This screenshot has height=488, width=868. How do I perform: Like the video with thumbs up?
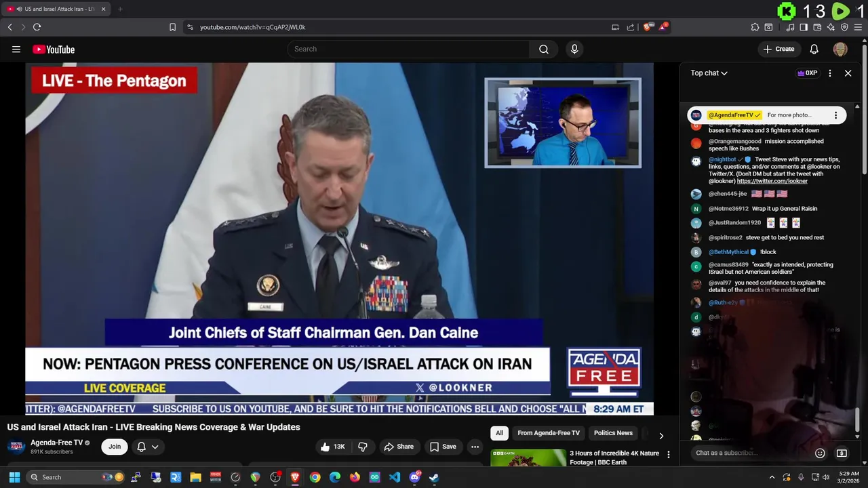coord(333,447)
